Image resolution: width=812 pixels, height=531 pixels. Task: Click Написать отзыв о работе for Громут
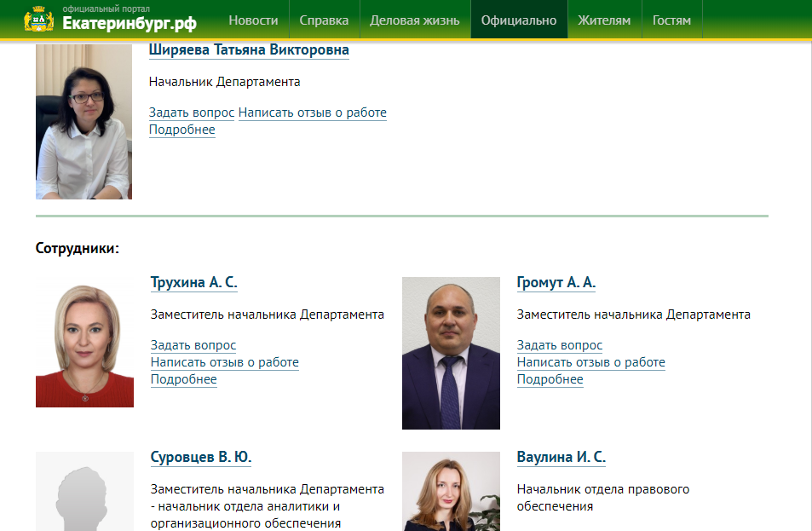(x=590, y=362)
